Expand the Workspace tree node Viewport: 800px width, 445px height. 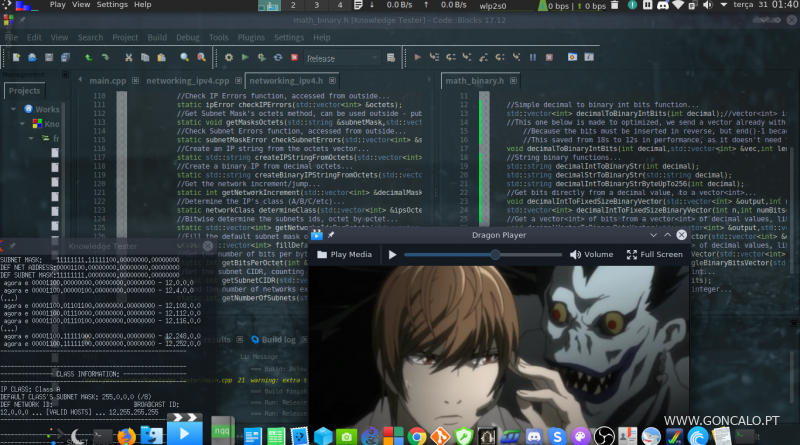click(x=14, y=109)
